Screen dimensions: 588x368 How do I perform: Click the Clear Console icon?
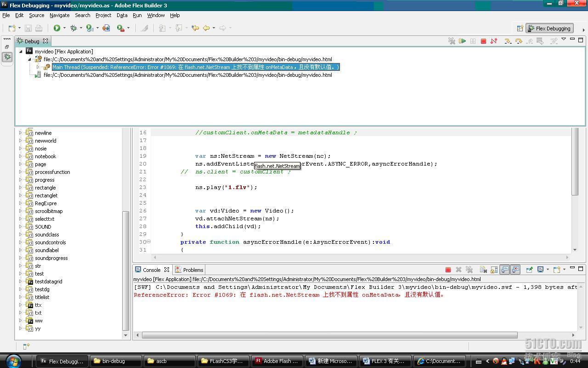[x=483, y=270]
